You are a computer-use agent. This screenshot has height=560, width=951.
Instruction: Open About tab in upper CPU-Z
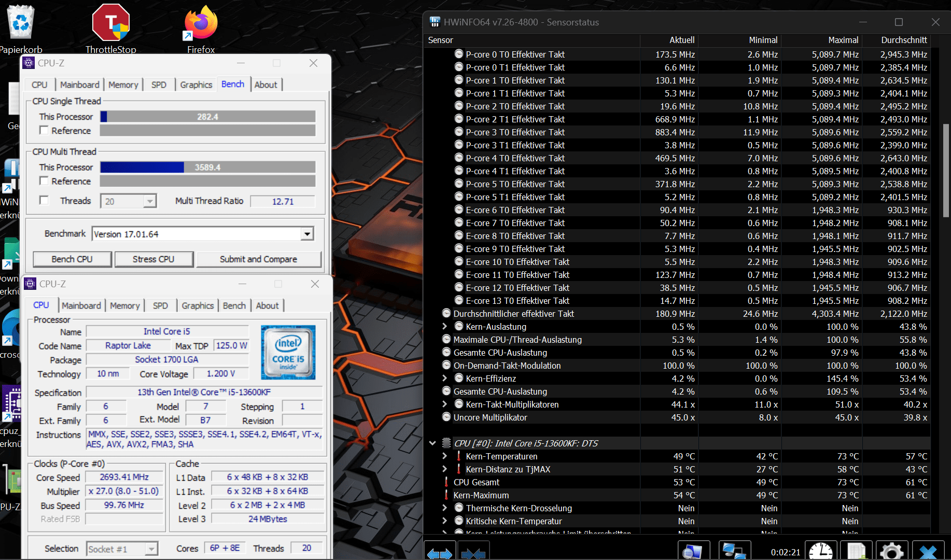click(266, 85)
